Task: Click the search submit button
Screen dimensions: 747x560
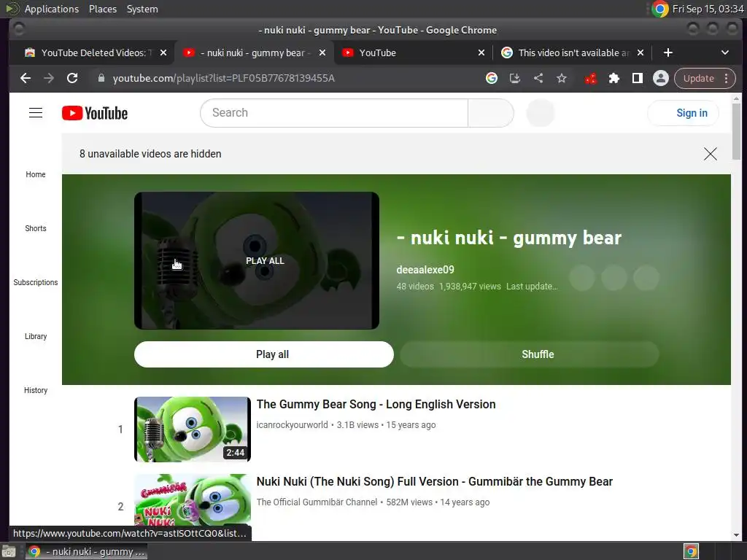Action: (x=491, y=113)
